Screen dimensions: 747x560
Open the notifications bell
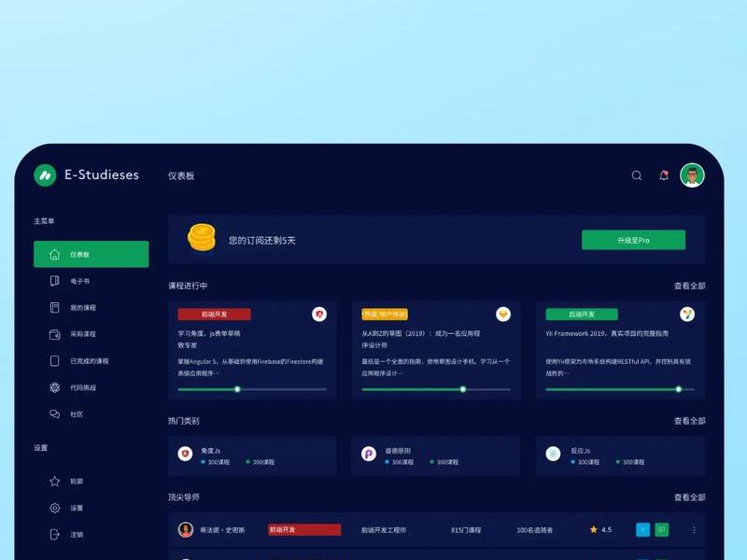664,175
